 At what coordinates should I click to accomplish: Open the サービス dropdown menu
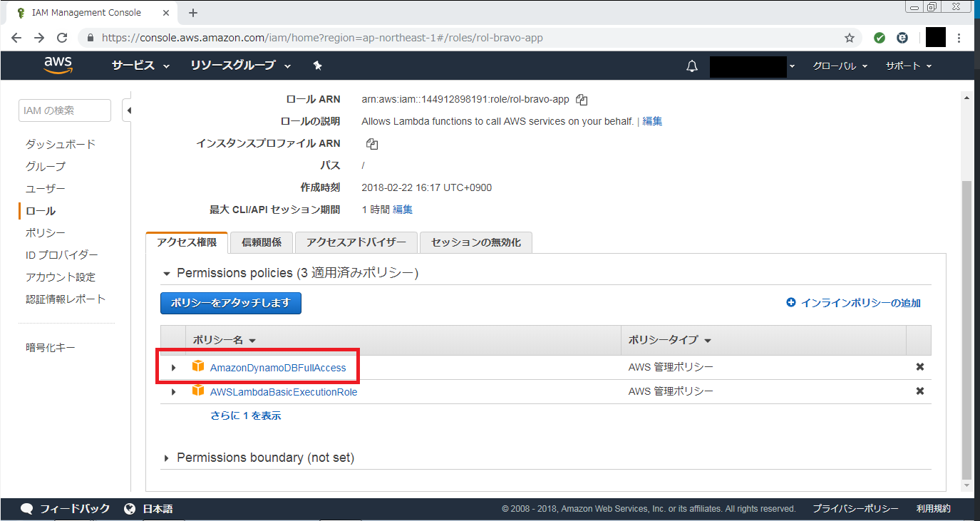140,66
